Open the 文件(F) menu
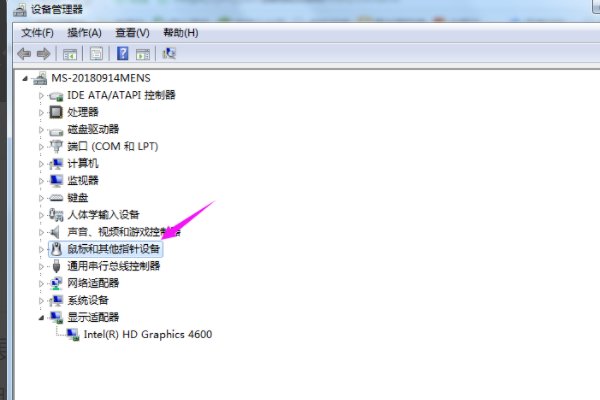 point(37,33)
